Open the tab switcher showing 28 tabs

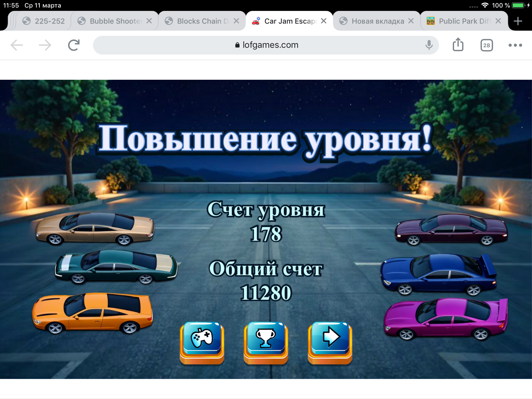tap(487, 45)
